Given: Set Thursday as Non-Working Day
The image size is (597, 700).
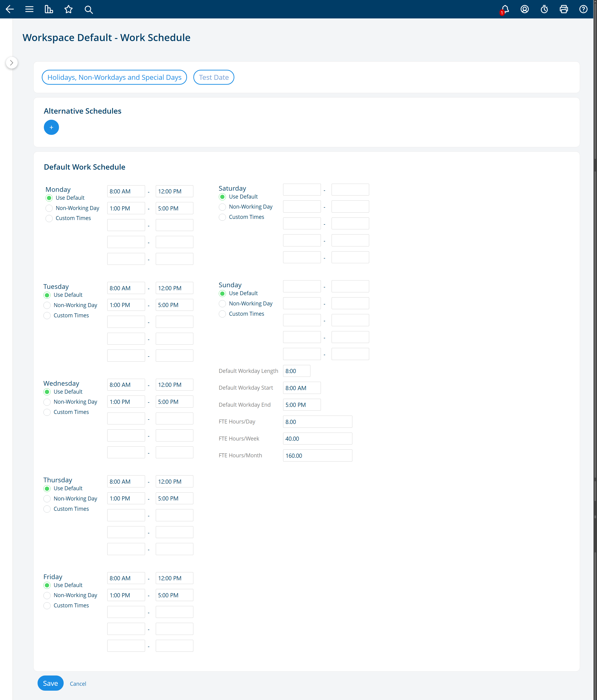Looking at the screenshot, I should [47, 499].
